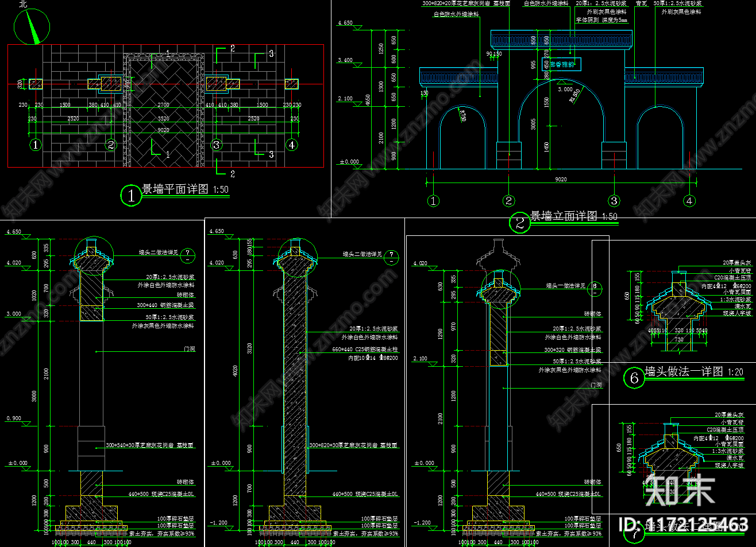
Task: Select the drawing title 景墙平面详图 1:50
Action: [185, 189]
